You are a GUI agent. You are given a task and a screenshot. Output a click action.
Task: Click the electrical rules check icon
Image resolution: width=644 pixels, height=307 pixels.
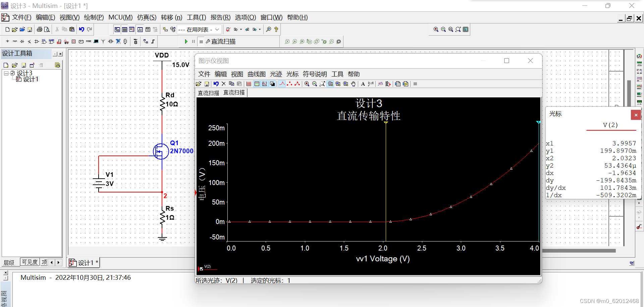coord(228,30)
